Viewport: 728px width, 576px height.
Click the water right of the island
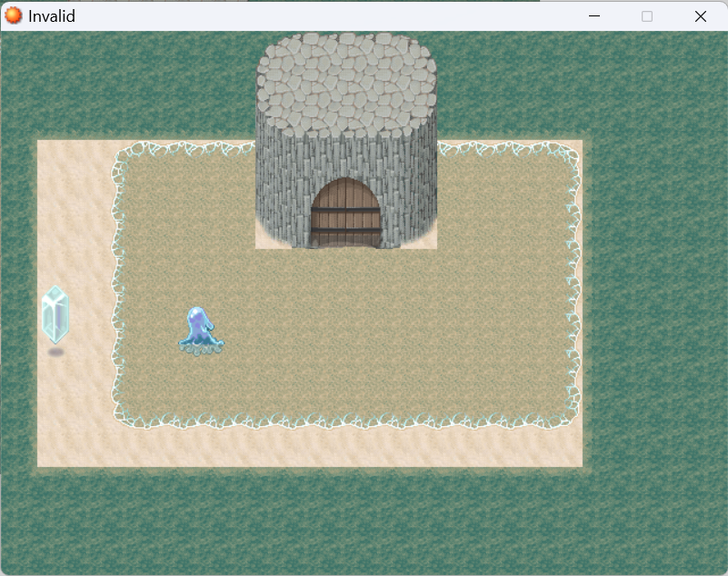tap(654, 300)
